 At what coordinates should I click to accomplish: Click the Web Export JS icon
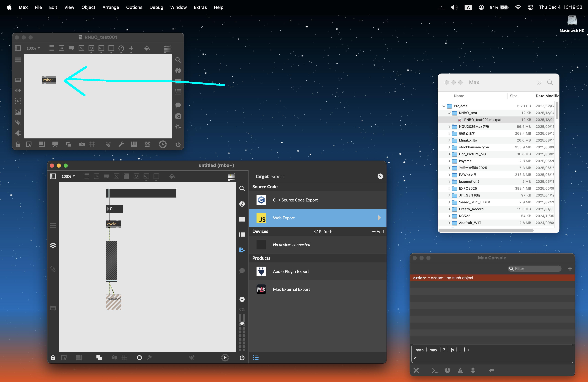[x=261, y=218]
